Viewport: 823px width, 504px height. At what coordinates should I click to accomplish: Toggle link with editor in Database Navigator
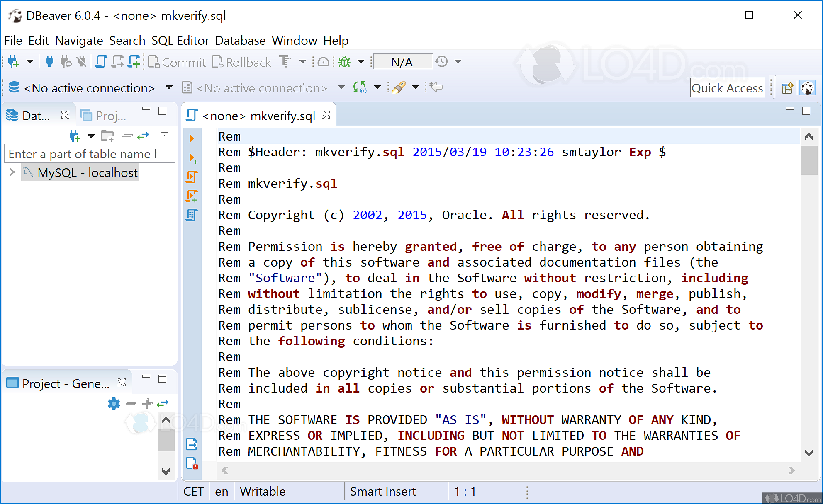(143, 136)
